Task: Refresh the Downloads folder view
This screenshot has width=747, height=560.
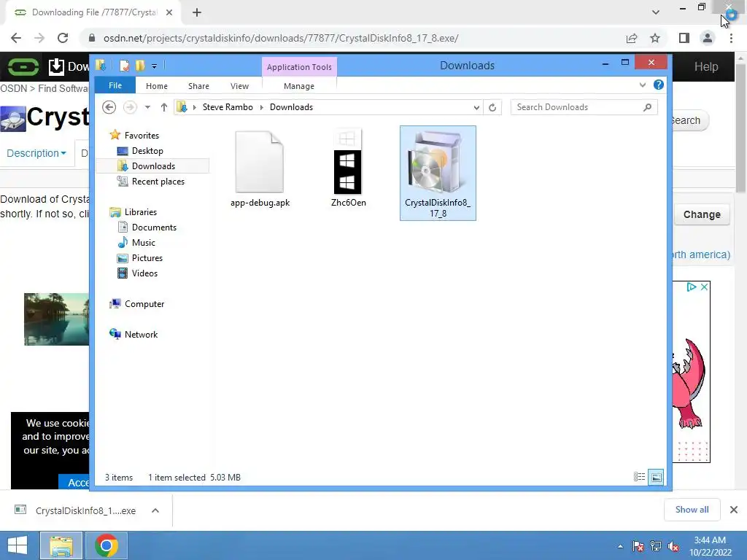Action: pos(492,107)
